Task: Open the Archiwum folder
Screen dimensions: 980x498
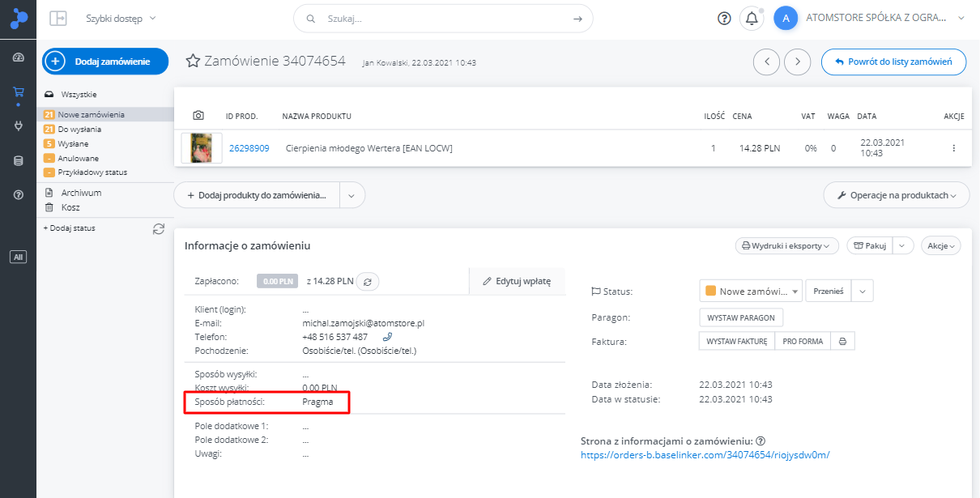Action: [x=81, y=193]
